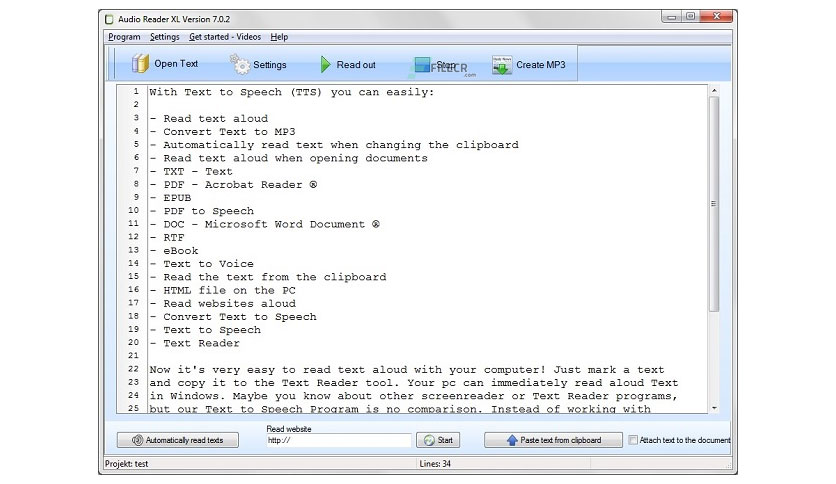836x484 pixels.
Task: Click line 1 'With Text to Speech (TTS)'
Action: click(x=292, y=92)
